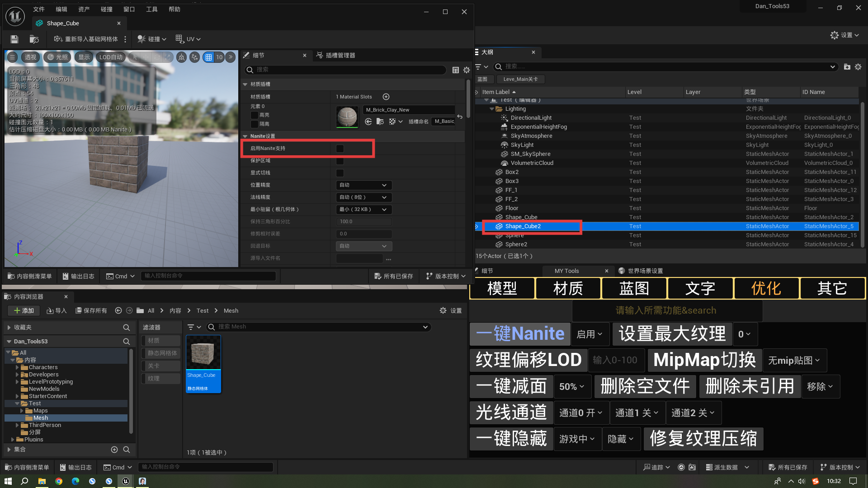The image size is (868, 488).
Task: Toggle the 关卡 filter
Action: [160, 366]
